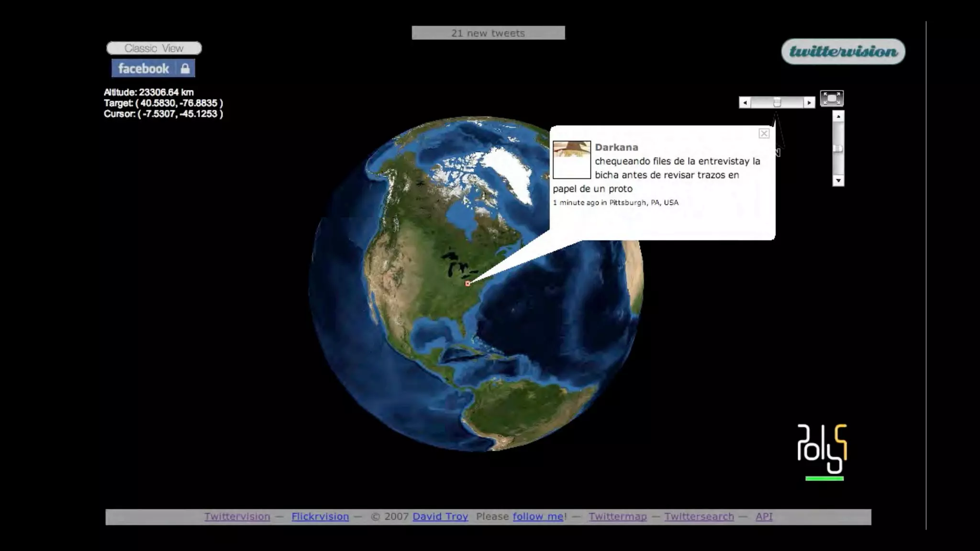Switch to Classic View
The width and height of the screenshot is (980, 551).
[x=154, y=48]
